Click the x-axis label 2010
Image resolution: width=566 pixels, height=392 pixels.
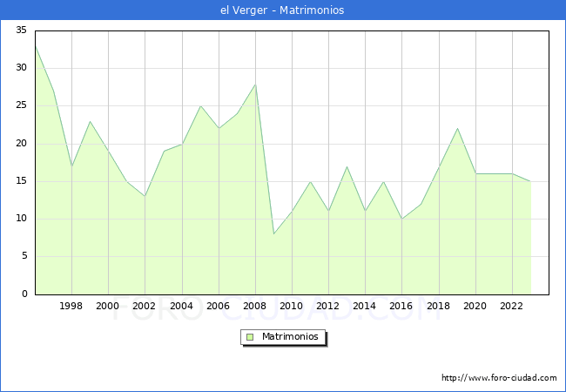tap(292, 306)
